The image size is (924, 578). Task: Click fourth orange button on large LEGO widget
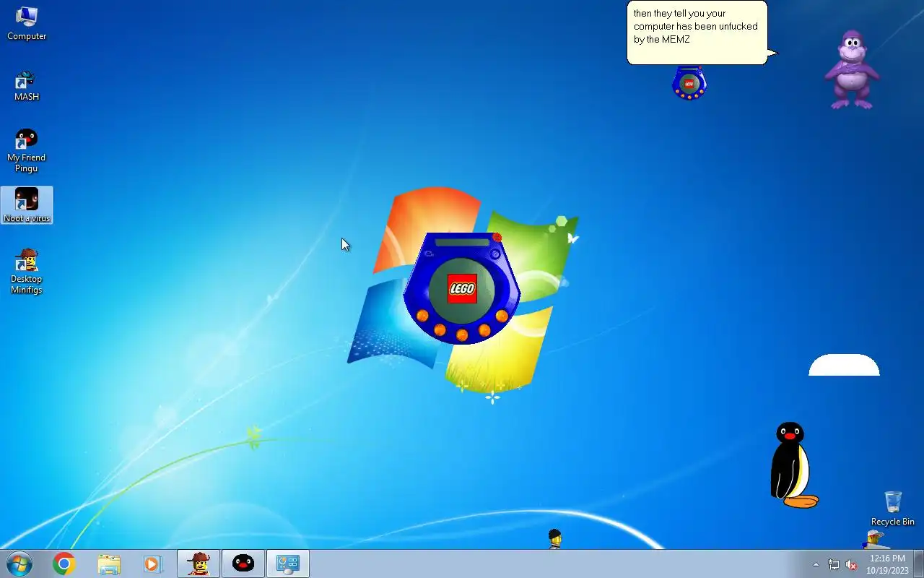tap(484, 330)
